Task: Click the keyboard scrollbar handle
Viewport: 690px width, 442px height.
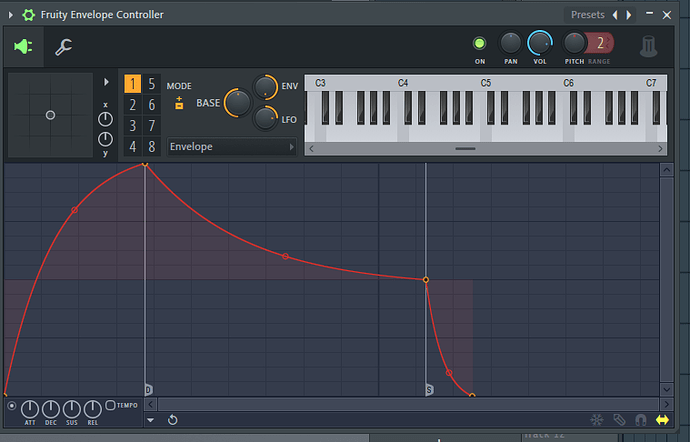Action: click(465, 149)
